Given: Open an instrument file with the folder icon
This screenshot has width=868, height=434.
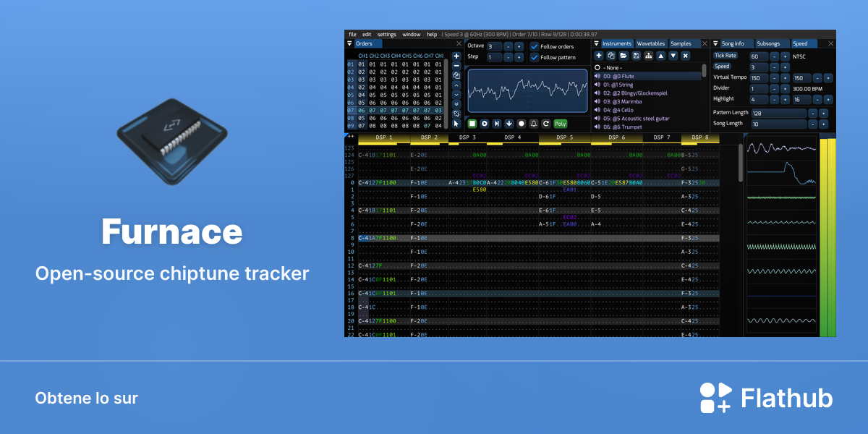Looking at the screenshot, I should click(623, 56).
